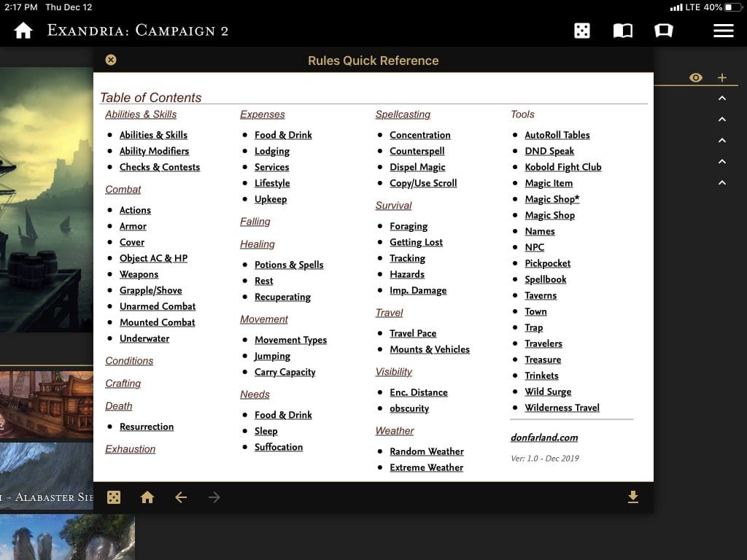Viewport: 747px width, 560px height.
Task: Open the Object AC & HP link
Action: (153, 258)
